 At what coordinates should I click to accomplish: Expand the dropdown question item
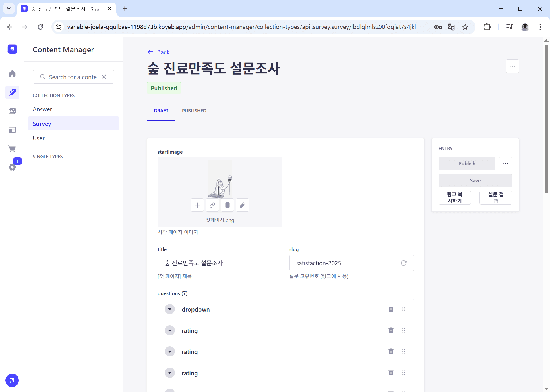coord(170,309)
